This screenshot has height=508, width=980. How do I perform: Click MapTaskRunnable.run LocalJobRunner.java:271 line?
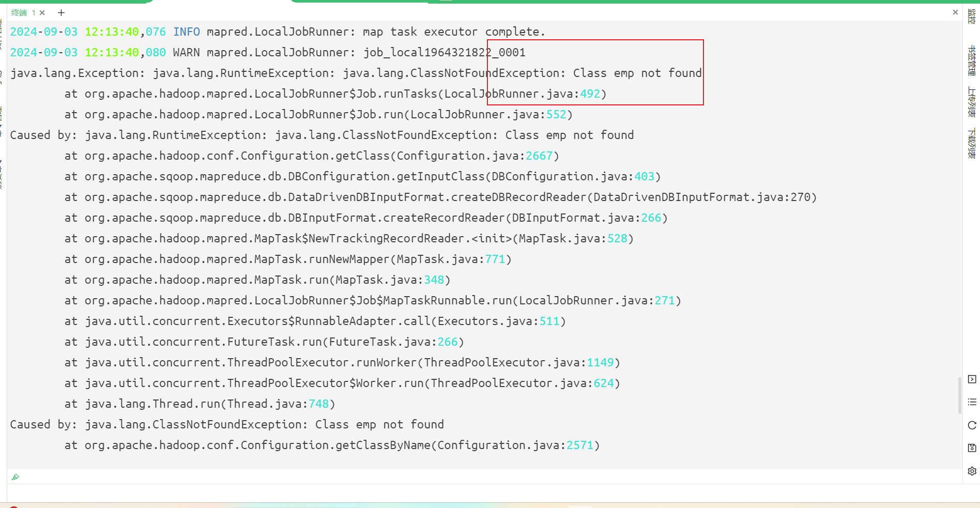(373, 301)
